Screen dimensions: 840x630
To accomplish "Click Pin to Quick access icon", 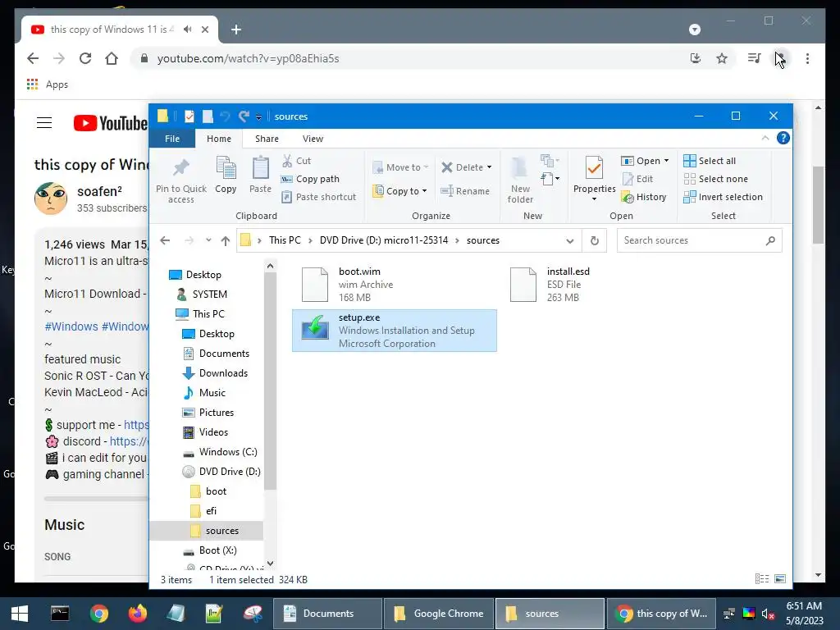I will tap(181, 180).
